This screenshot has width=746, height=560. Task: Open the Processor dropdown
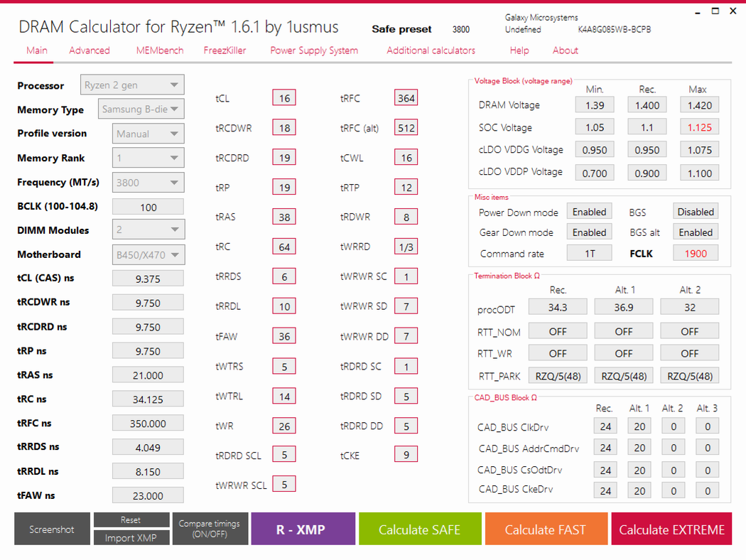coord(132,84)
